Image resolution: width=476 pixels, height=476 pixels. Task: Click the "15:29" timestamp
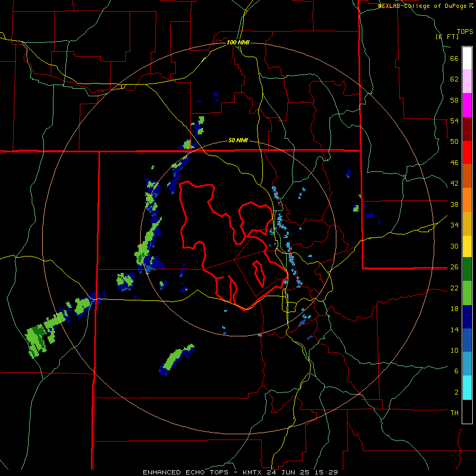pyautogui.click(x=326, y=472)
